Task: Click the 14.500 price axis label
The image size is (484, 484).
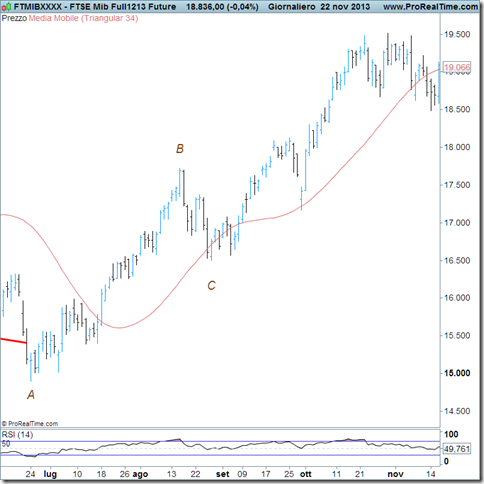Action: (457, 411)
